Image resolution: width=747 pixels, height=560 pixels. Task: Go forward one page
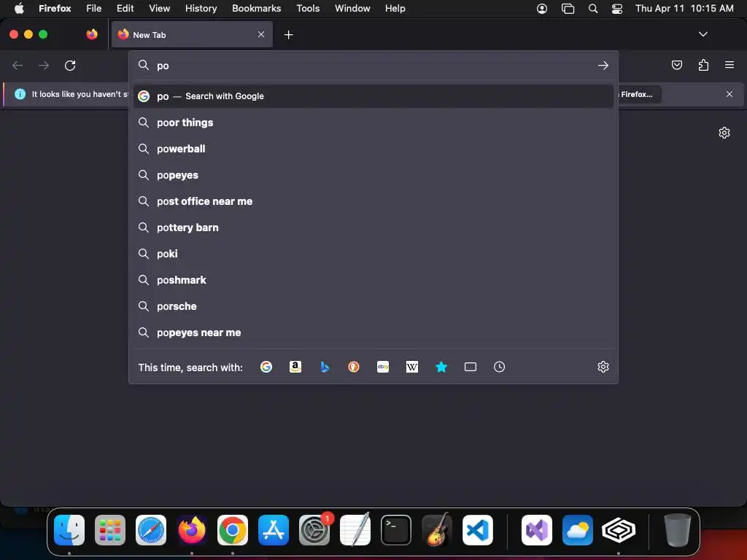(44, 65)
